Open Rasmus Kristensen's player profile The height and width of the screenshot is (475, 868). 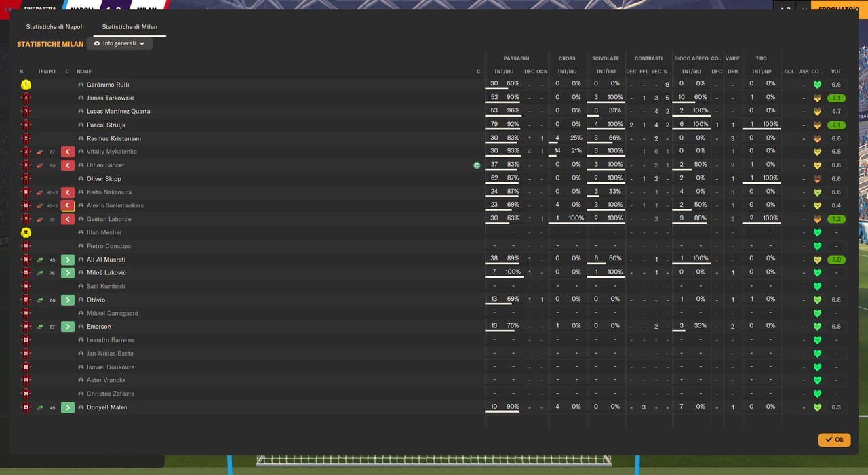(x=114, y=138)
